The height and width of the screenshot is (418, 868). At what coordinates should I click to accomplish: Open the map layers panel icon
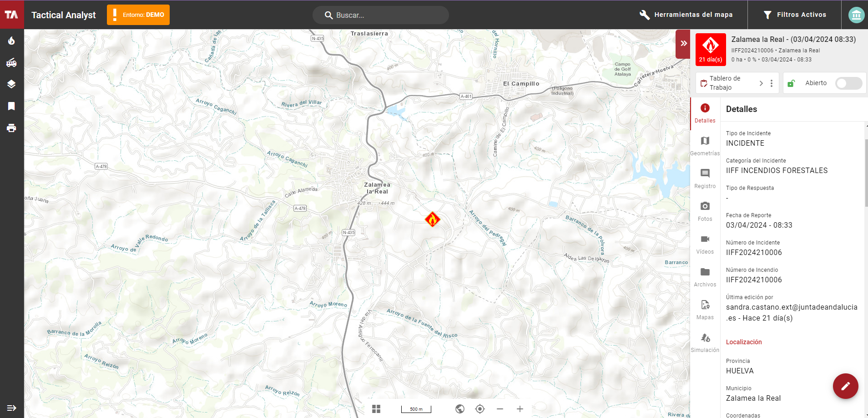pyautogui.click(x=11, y=84)
